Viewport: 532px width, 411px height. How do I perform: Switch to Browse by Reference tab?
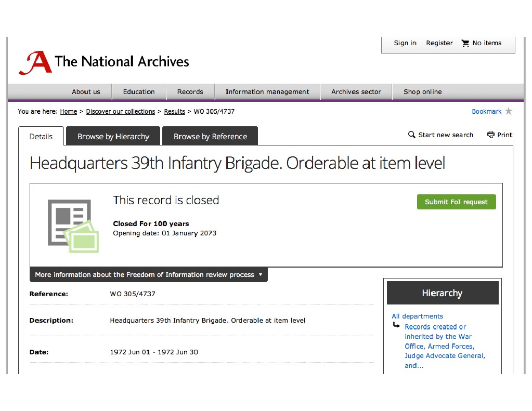[210, 136]
